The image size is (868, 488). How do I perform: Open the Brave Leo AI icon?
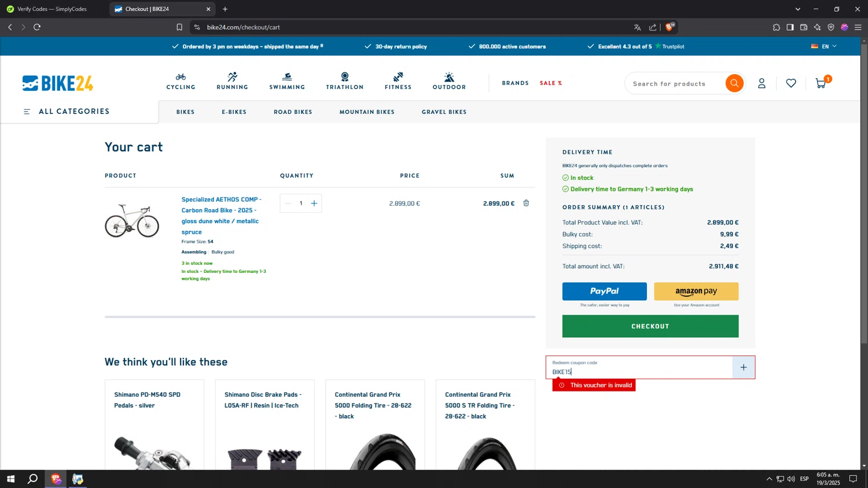tap(817, 27)
